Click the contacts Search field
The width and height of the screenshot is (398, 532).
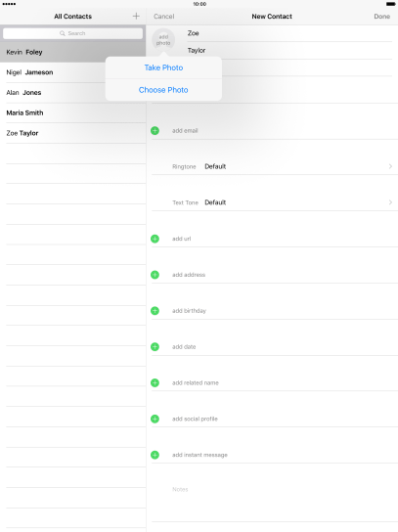[72, 33]
